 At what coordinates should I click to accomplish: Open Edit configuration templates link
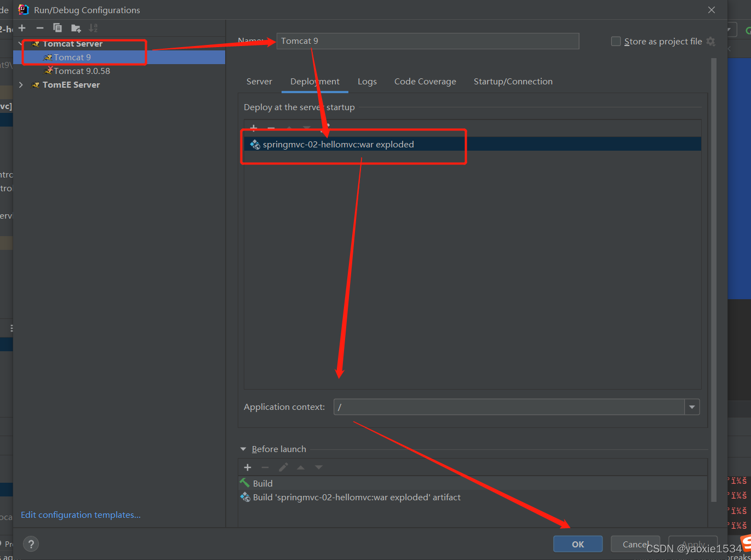tap(81, 515)
